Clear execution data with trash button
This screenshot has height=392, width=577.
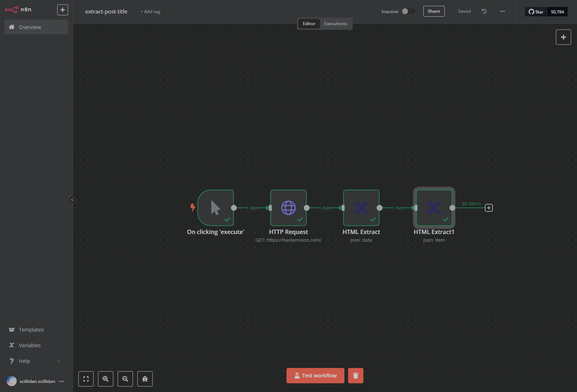click(x=356, y=376)
